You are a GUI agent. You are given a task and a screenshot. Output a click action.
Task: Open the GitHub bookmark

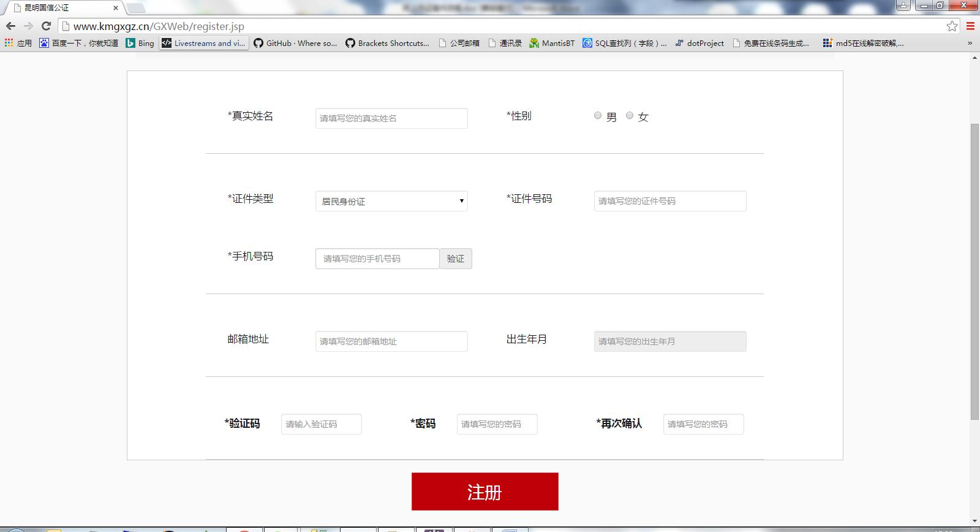295,43
